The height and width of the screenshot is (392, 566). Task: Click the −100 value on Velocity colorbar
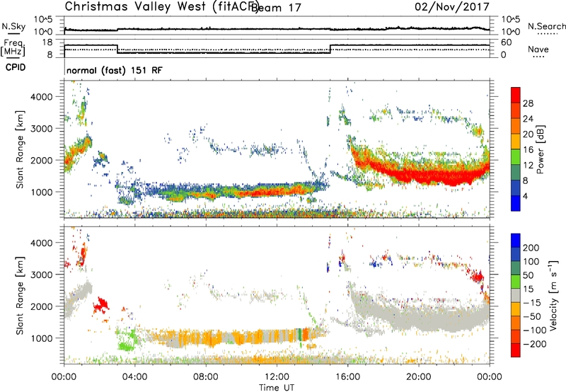click(x=534, y=330)
